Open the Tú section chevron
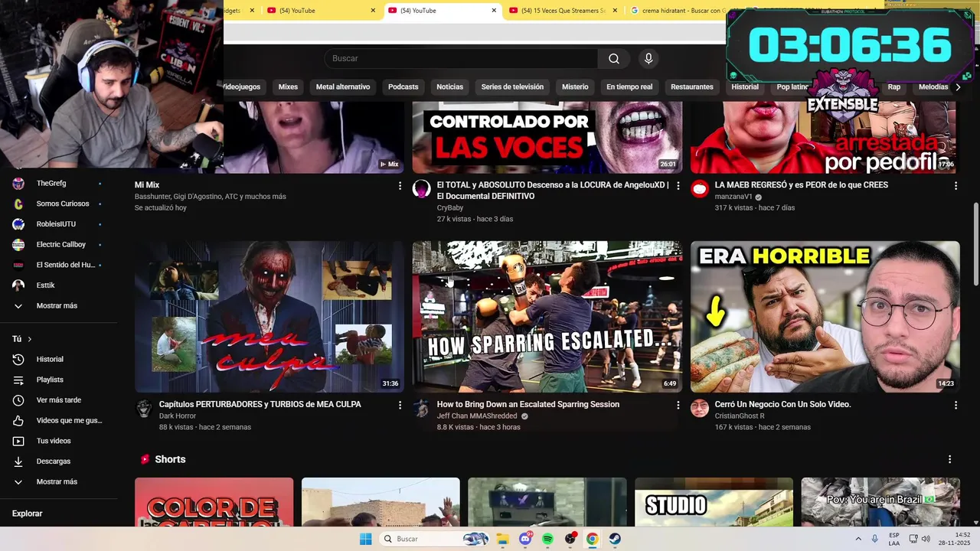The height and width of the screenshot is (551, 980). click(30, 339)
